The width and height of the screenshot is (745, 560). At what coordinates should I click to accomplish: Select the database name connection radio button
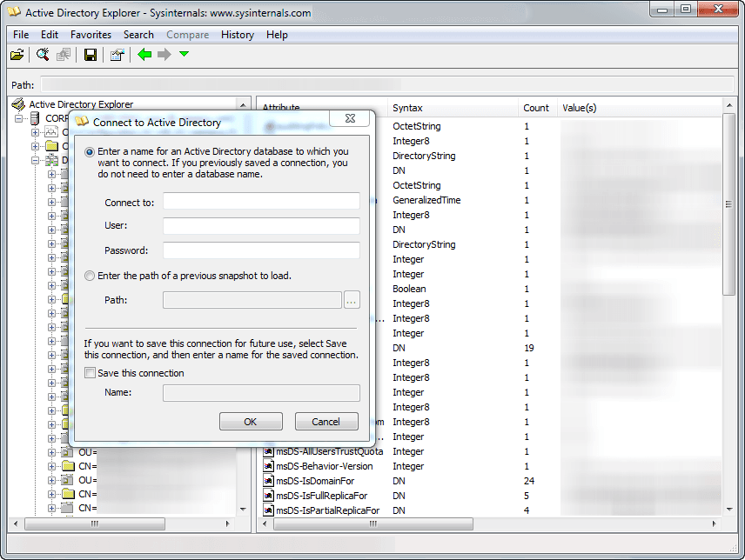point(88,152)
